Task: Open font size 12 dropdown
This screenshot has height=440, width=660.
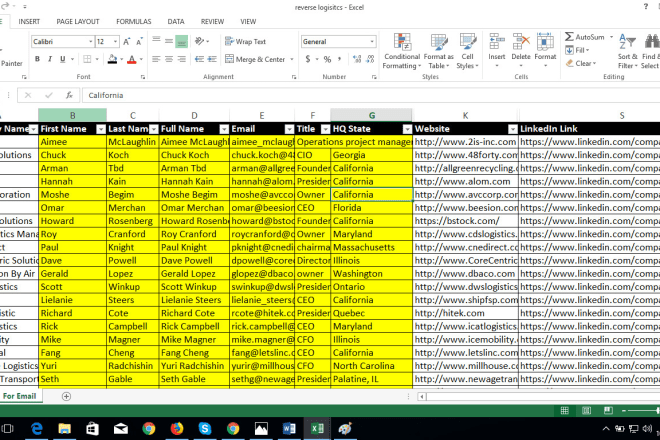Action: (115, 41)
